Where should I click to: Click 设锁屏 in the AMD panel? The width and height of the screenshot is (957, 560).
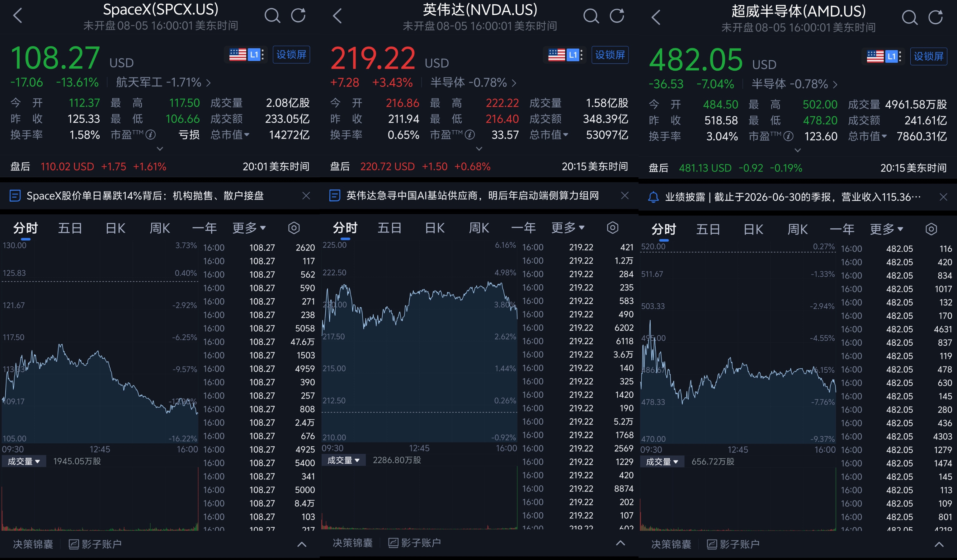point(929,56)
